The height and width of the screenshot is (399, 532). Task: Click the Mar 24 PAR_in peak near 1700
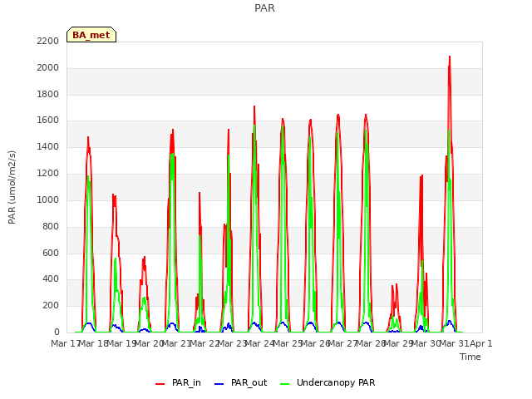tap(254, 107)
